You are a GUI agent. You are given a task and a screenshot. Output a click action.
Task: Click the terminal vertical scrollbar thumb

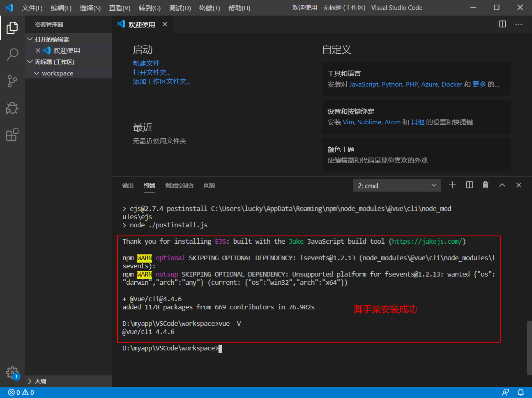pos(529,348)
